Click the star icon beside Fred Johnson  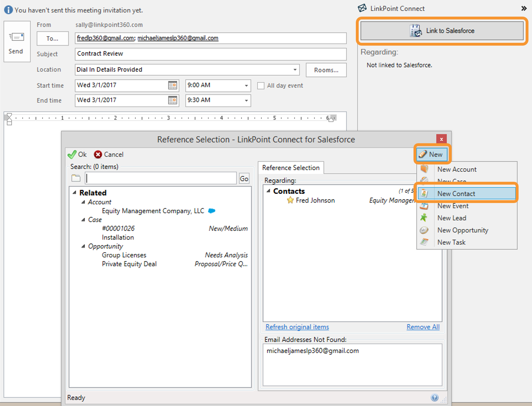tap(290, 200)
